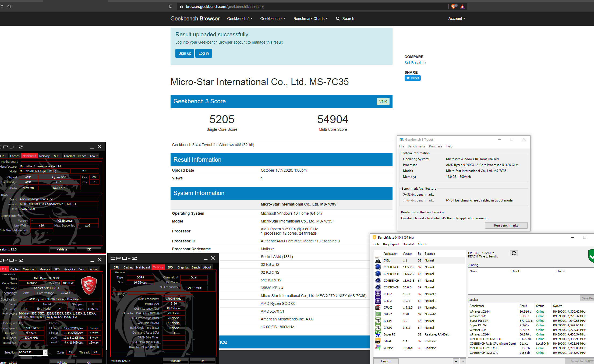The height and width of the screenshot is (364, 594).
Task: Click the Set Baseline link
Action: (415, 63)
